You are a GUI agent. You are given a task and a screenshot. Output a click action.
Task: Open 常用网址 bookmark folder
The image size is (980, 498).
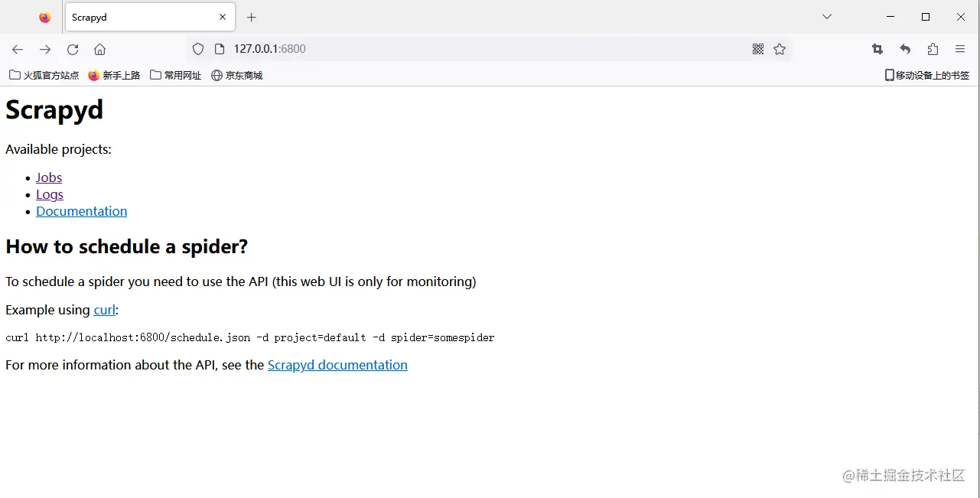tap(176, 75)
